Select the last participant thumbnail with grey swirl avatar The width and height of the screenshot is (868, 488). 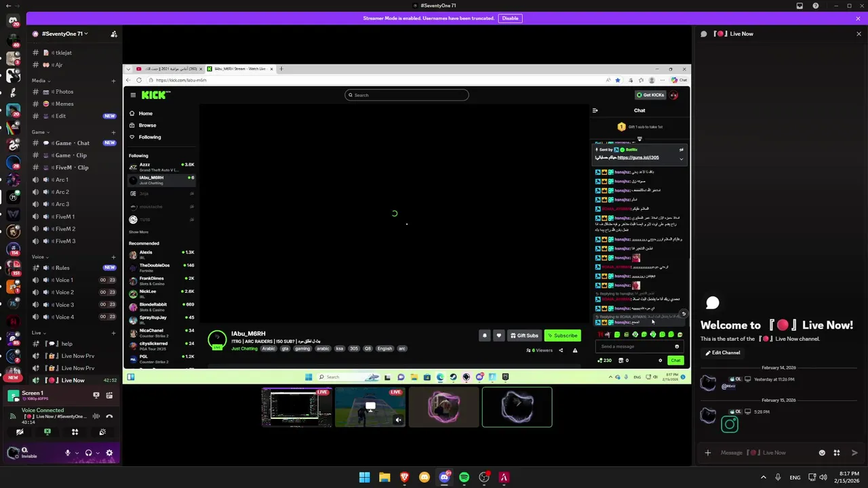coord(517,407)
